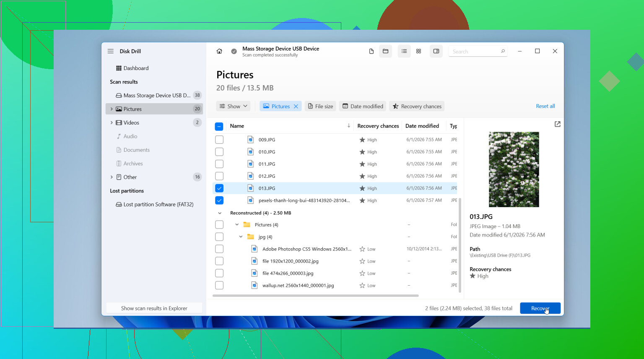Open the File size filter
The width and height of the screenshot is (644, 359).
click(x=320, y=107)
